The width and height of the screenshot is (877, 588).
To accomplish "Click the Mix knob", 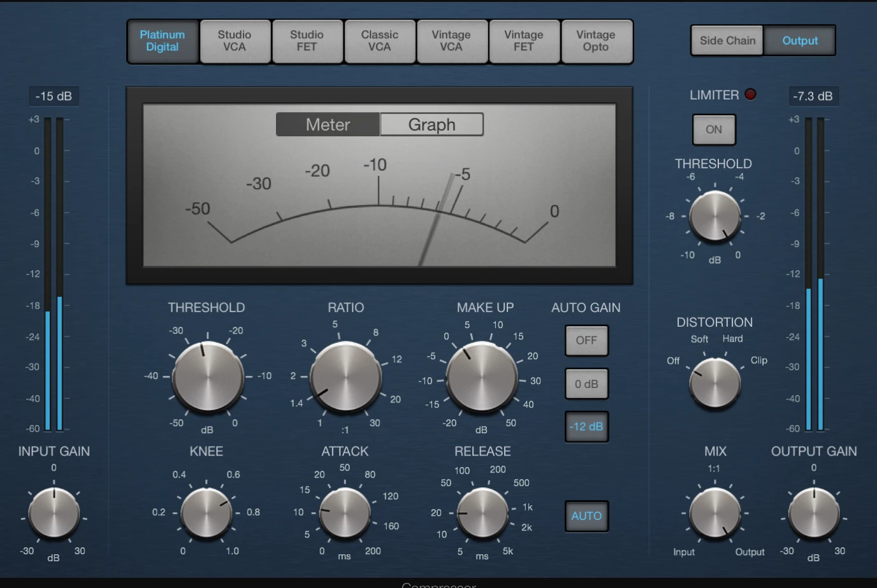I will point(714,513).
